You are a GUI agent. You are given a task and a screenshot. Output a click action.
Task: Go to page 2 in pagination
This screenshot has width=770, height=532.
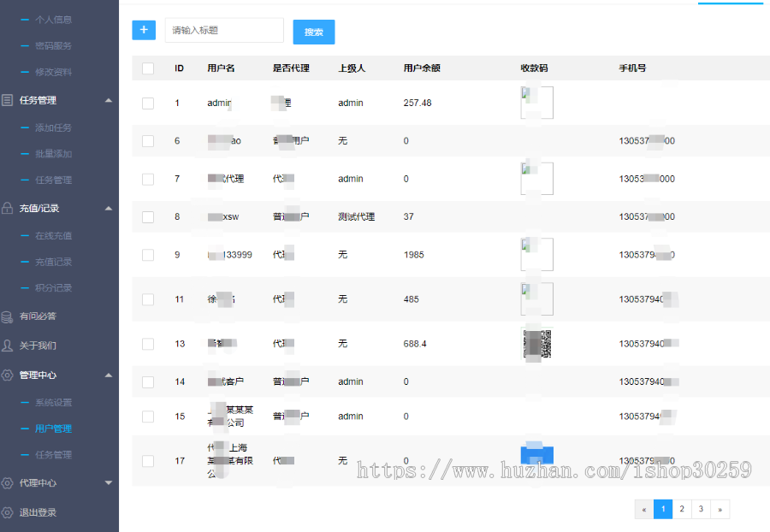coord(682,509)
